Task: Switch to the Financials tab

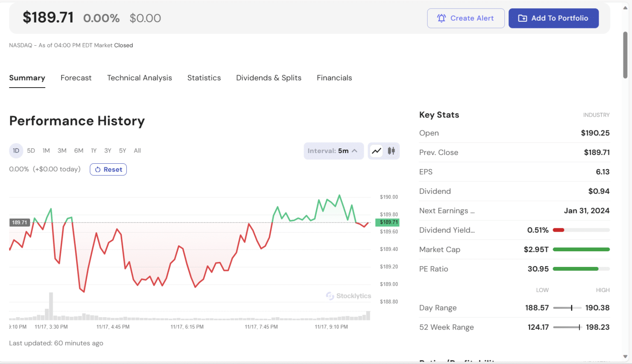Action: point(334,78)
